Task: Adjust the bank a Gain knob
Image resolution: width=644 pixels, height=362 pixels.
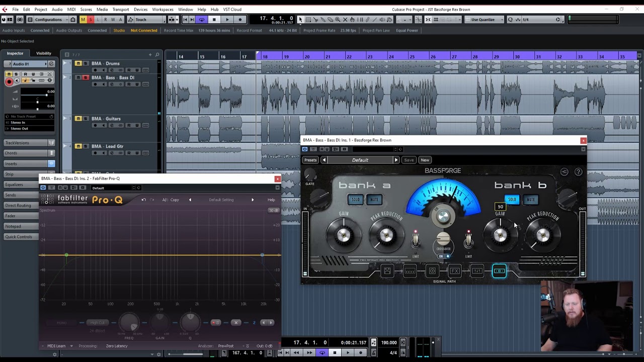Action: click(x=344, y=235)
